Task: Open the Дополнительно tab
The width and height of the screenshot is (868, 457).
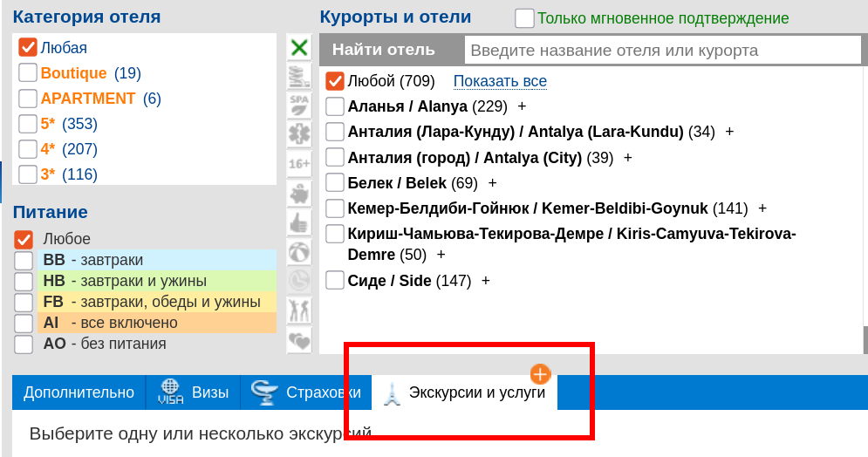Action: (79, 392)
